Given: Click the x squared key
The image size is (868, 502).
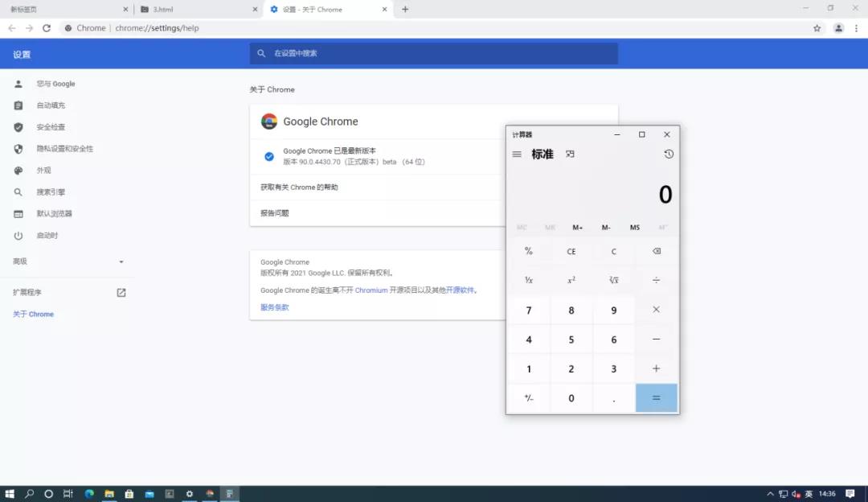Looking at the screenshot, I should tap(571, 281).
